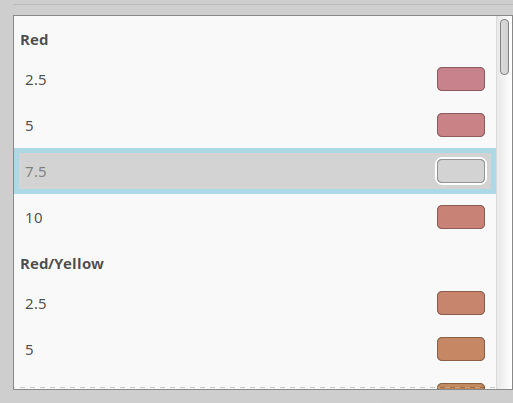Pick the Red 2.5 color swatch
This screenshot has height=403, width=513.
[x=461, y=79]
